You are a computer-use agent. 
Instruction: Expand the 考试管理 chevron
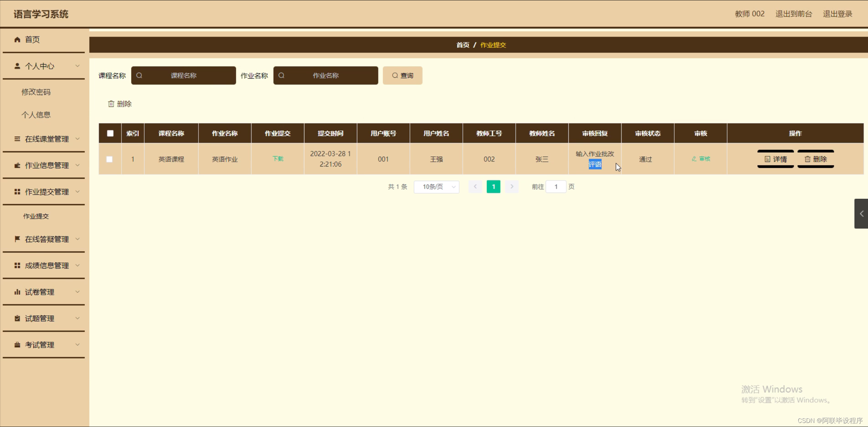[77, 345]
